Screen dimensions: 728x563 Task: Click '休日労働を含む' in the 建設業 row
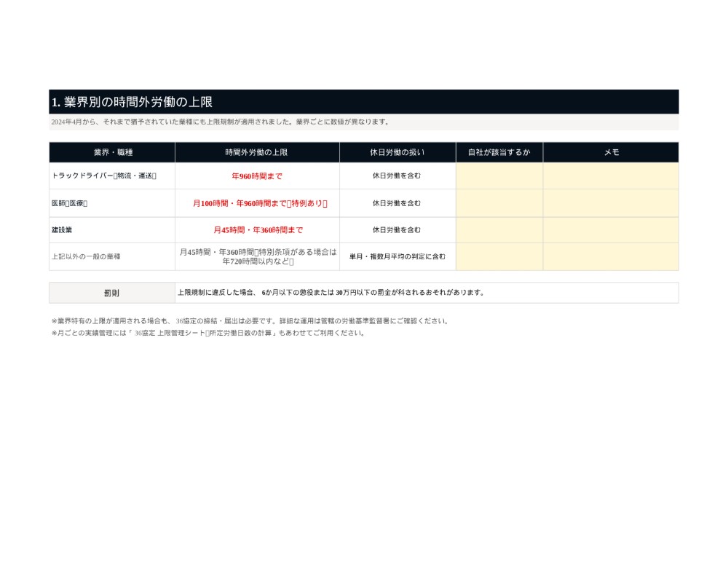pyautogui.click(x=397, y=230)
